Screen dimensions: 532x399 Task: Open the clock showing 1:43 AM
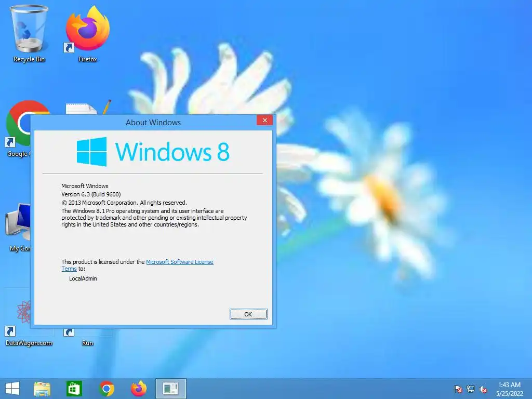click(509, 389)
